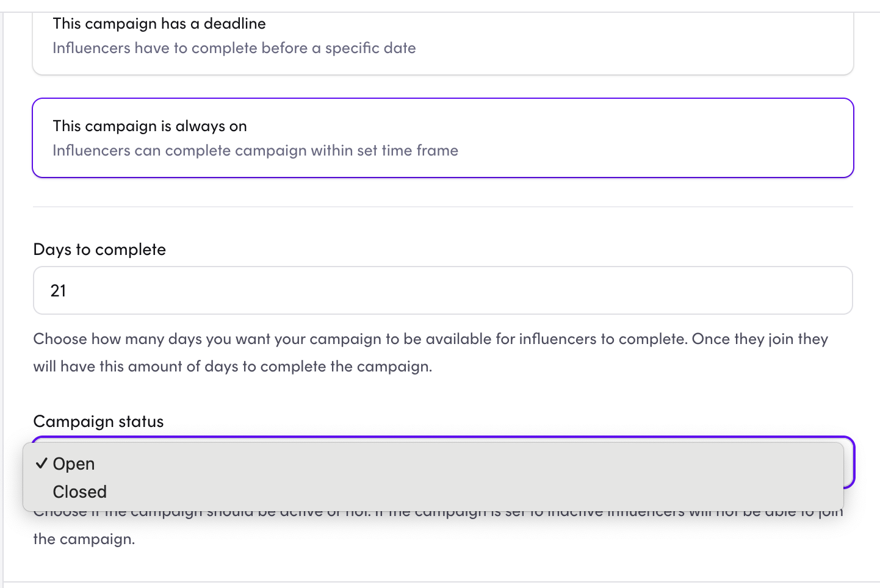Click "Influencers have to complete before a specific date"

[x=234, y=48]
